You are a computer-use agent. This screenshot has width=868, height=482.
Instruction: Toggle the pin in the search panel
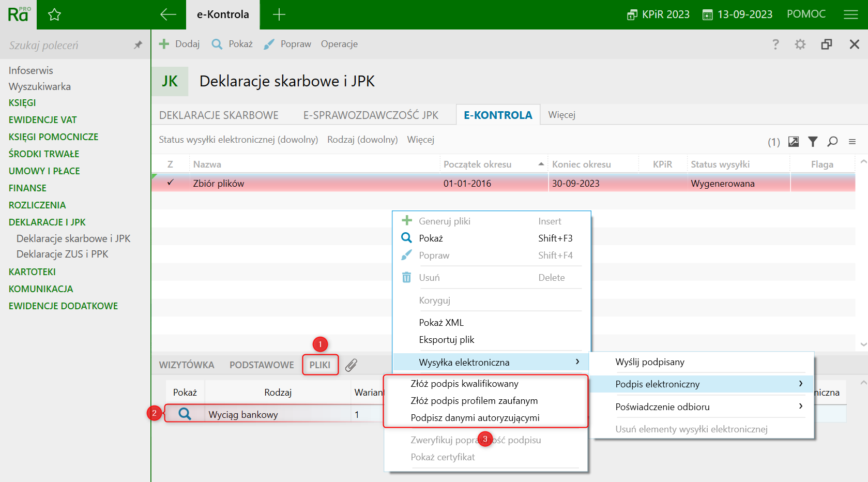pyautogui.click(x=138, y=45)
